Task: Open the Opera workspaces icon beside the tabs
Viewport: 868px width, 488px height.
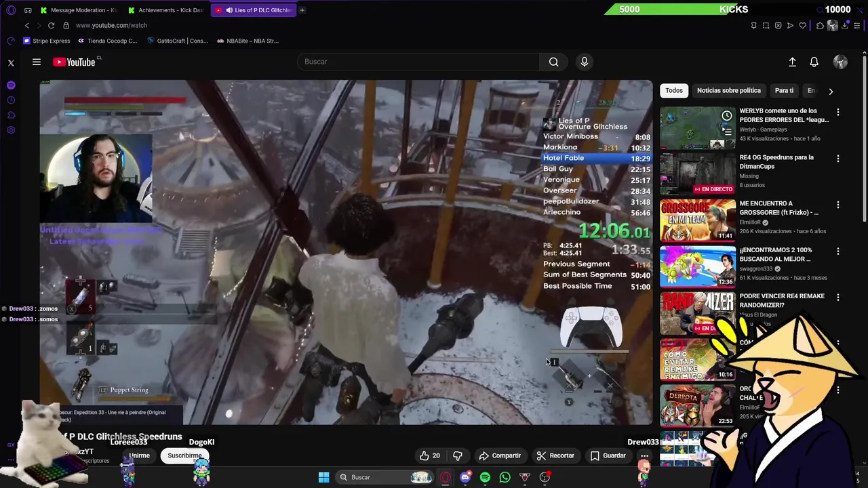Action: [28, 10]
